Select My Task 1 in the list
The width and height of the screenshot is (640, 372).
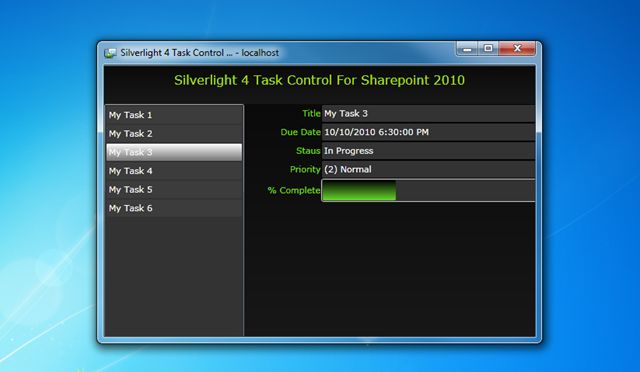coord(174,115)
